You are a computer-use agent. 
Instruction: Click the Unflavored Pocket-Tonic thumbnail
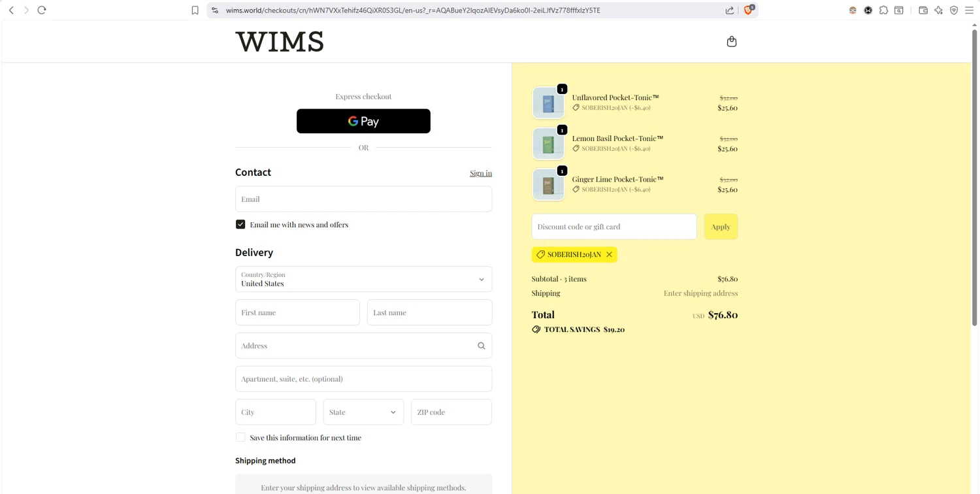[548, 103]
